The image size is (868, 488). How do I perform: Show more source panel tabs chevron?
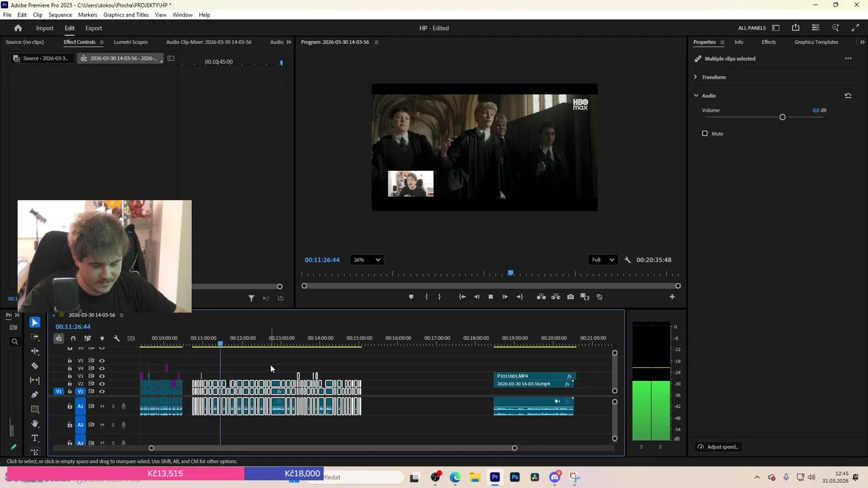tap(289, 42)
